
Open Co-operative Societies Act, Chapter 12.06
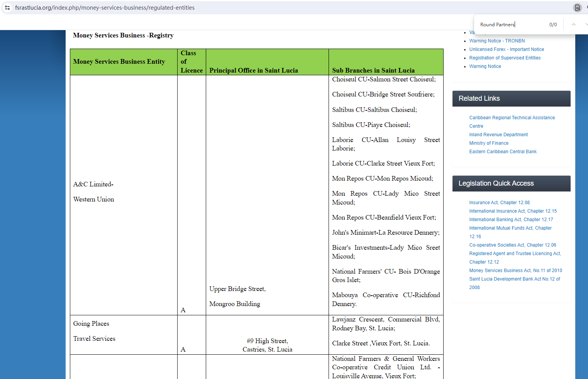pos(512,245)
